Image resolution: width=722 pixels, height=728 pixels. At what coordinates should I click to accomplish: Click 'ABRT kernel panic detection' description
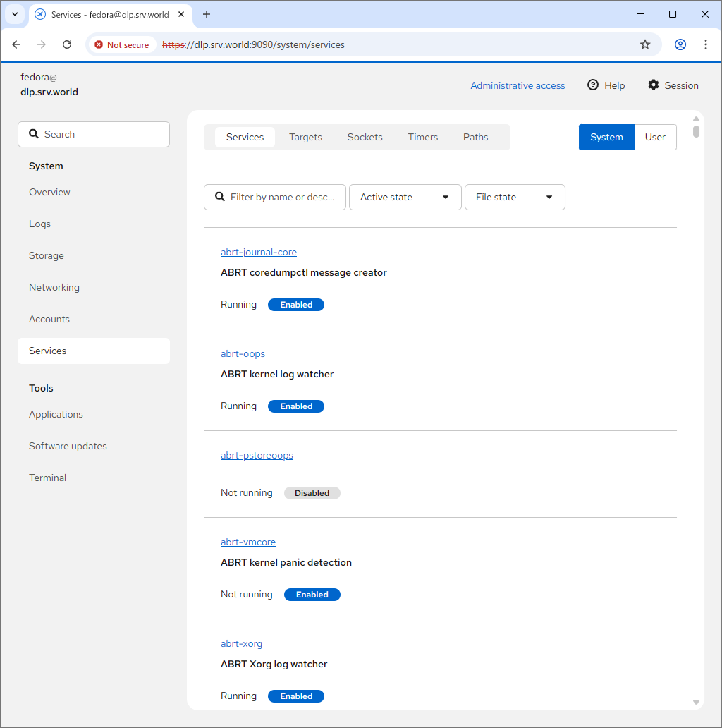point(286,563)
